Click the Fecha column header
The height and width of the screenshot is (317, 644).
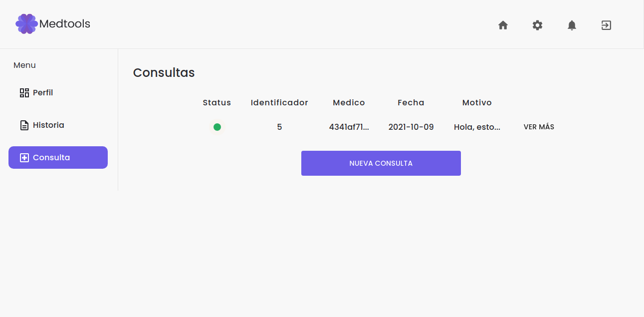click(x=411, y=102)
